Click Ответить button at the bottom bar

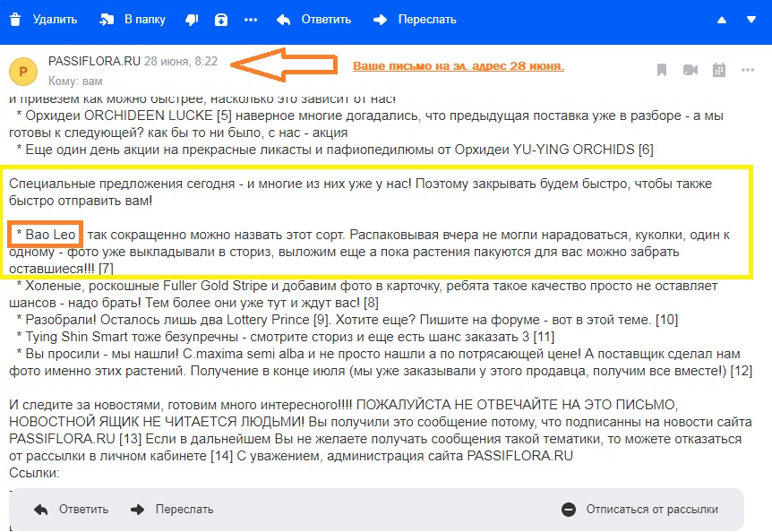pos(72,510)
